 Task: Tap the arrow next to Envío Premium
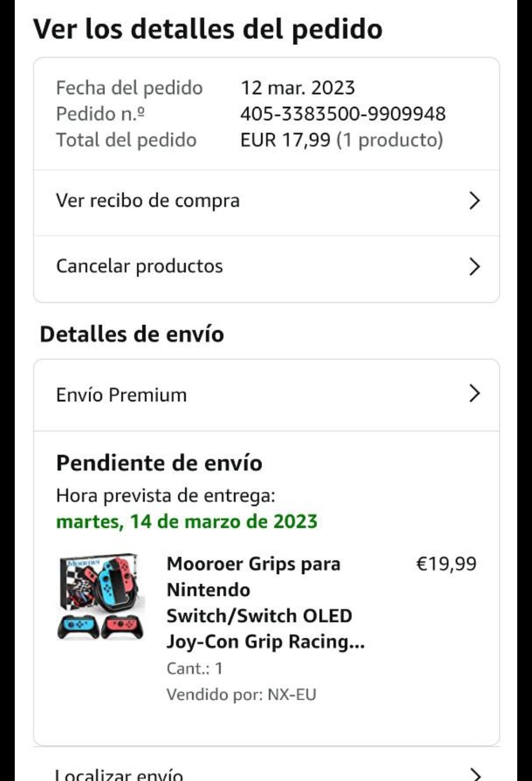(474, 393)
